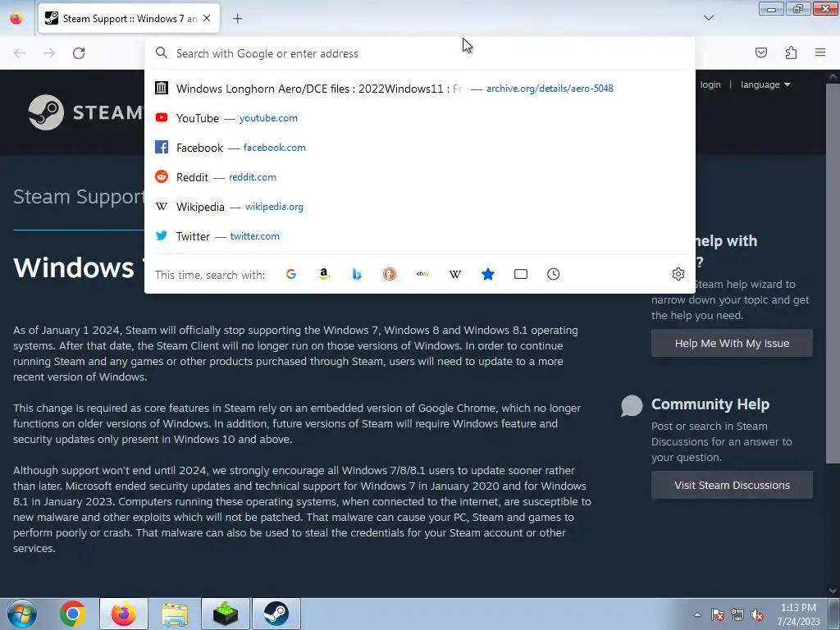840x630 pixels.
Task: Search this time with Google
Action: pyautogui.click(x=291, y=274)
